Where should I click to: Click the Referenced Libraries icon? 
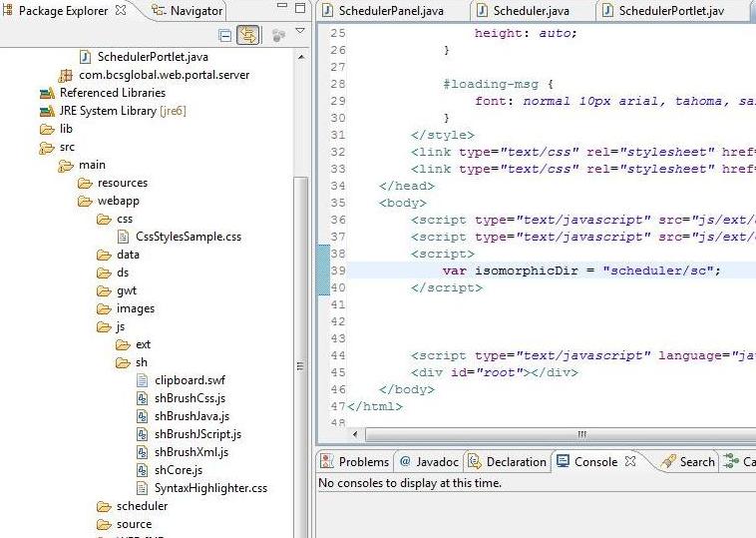pos(47,93)
